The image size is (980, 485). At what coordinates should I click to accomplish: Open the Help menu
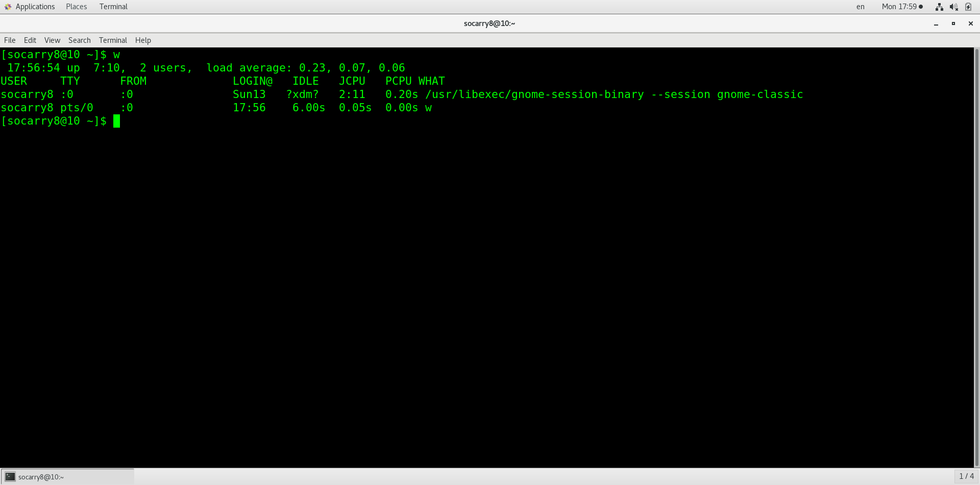[143, 40]
